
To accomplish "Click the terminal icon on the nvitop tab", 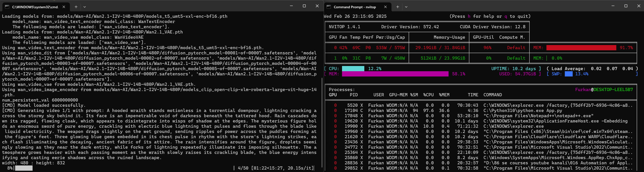I will pyautogui.click(x=329, y=7).
